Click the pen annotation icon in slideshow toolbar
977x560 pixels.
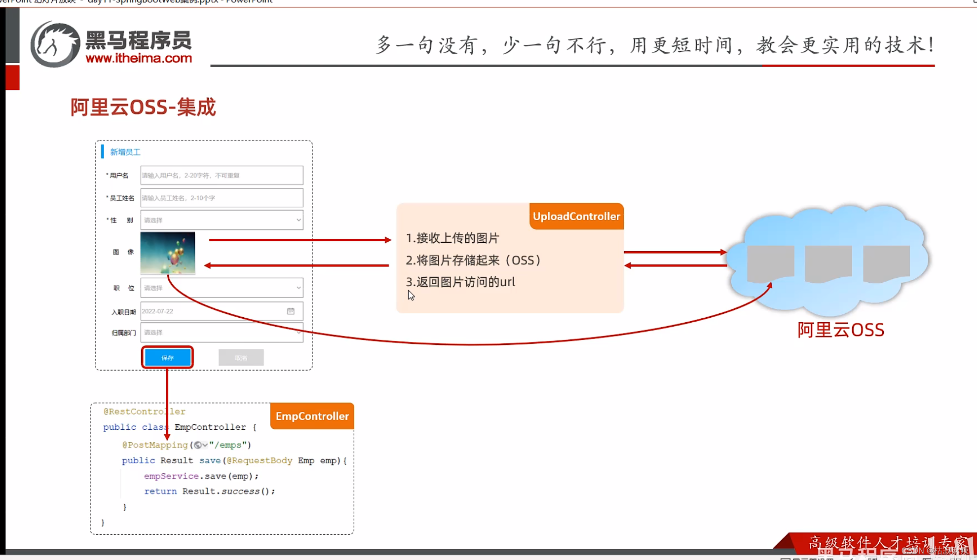(852, 558)
